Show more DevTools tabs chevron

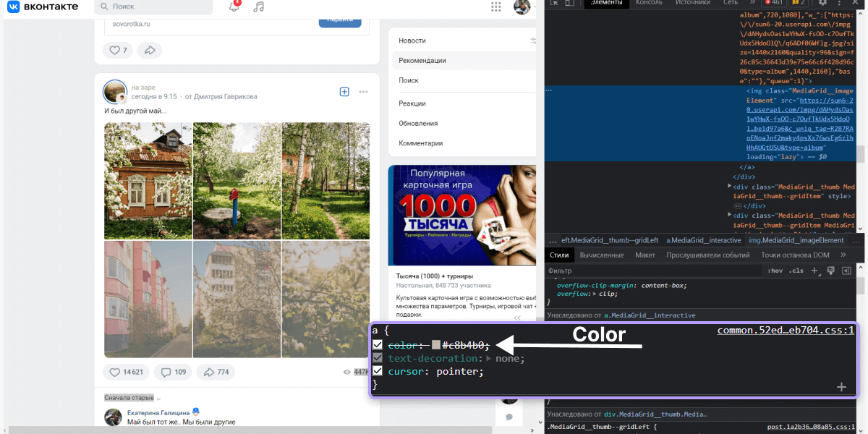tap(752, 3)
